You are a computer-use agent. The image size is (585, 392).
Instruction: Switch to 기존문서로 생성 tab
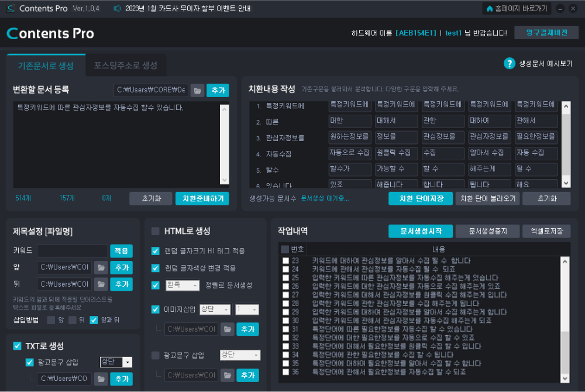[x=46, y=66]
